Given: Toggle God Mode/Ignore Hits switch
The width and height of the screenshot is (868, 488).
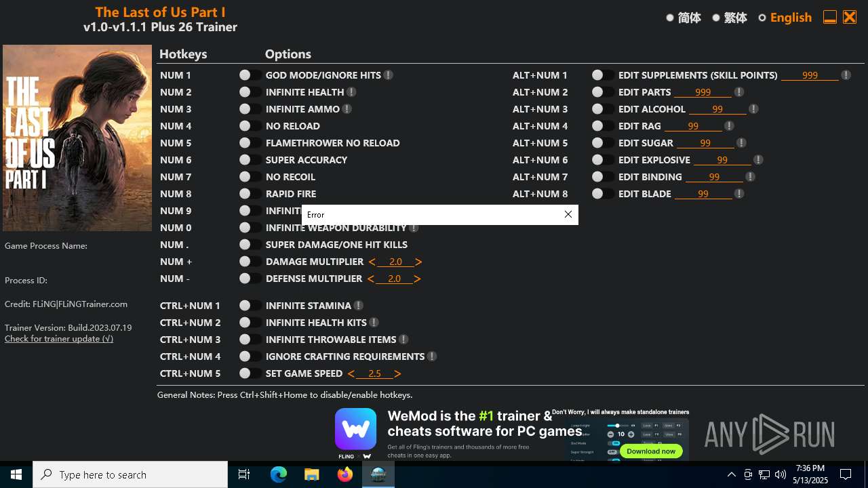Looking at the screenshot, I should [250, 75].
